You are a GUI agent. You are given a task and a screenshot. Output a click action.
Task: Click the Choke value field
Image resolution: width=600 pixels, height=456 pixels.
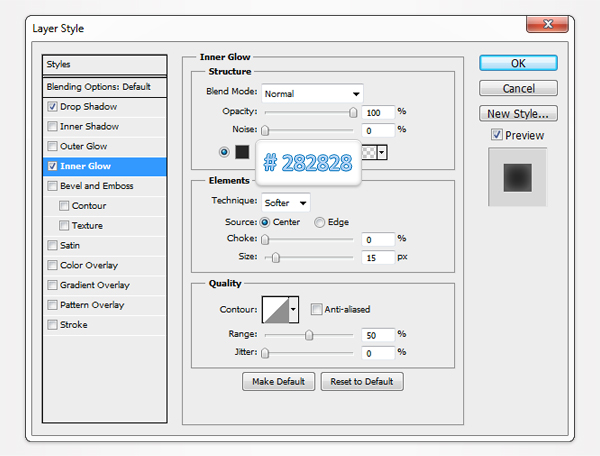(x=378, y=239)
